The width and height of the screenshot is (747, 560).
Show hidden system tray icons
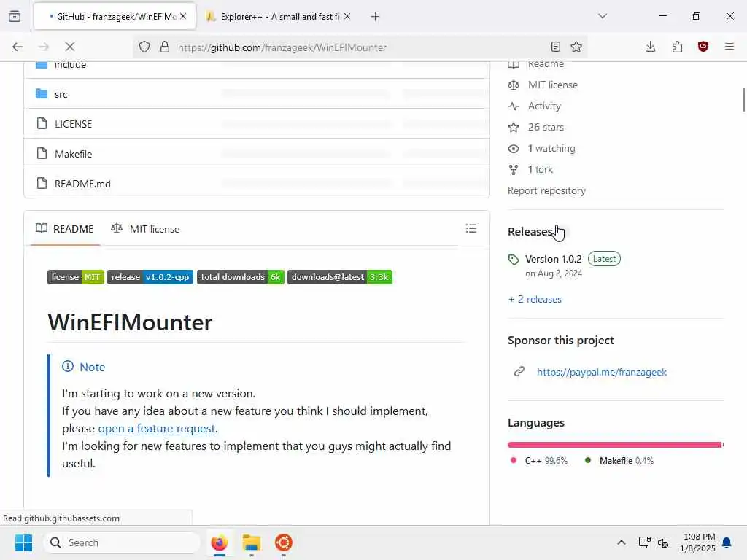click(622, 542)
